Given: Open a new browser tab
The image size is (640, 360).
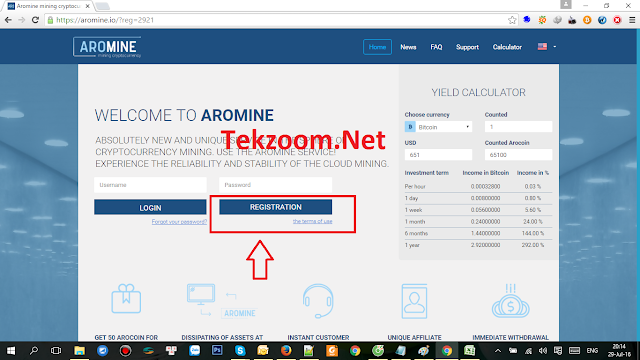Looking at the screenshot, I should click(x=102, y=6).
